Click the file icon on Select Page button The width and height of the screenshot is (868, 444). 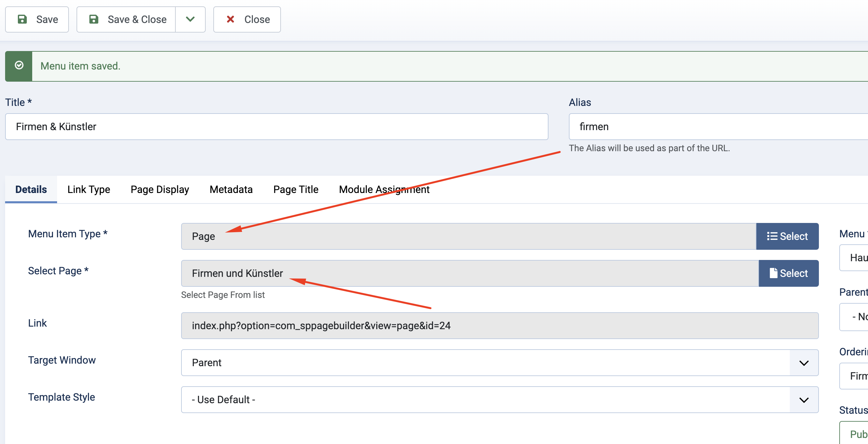pos(773,273)
